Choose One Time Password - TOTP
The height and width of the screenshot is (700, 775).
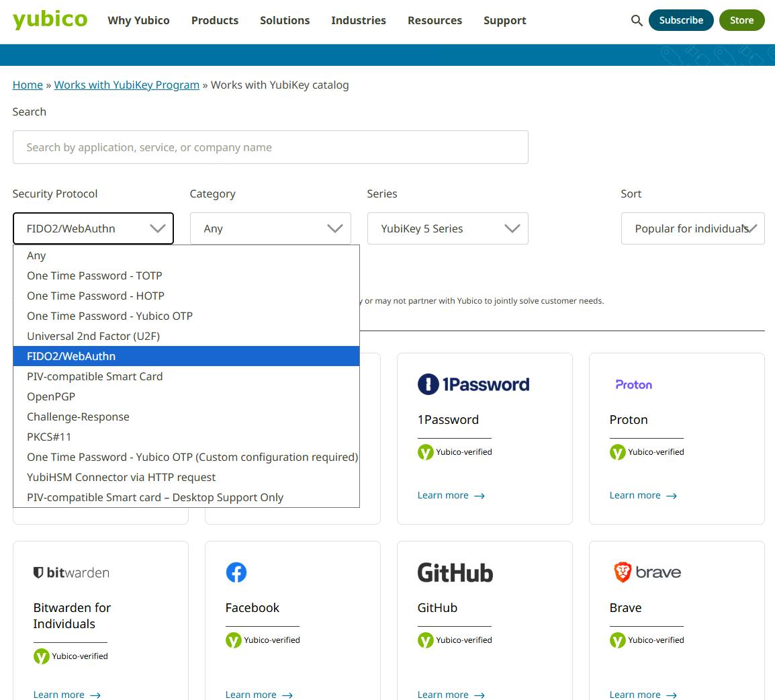186,276
